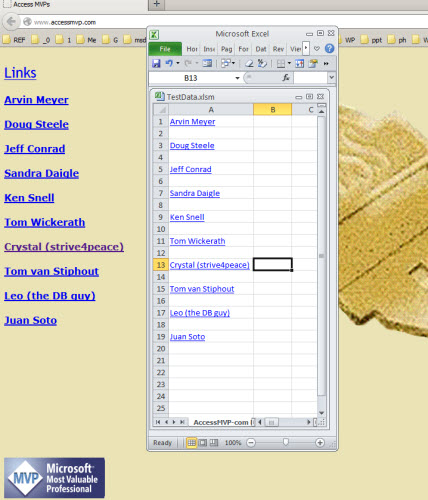Open the Undo history dropdown arrow
The height and width of the screenshot is (500, 428).
click(x=178, y=63)
